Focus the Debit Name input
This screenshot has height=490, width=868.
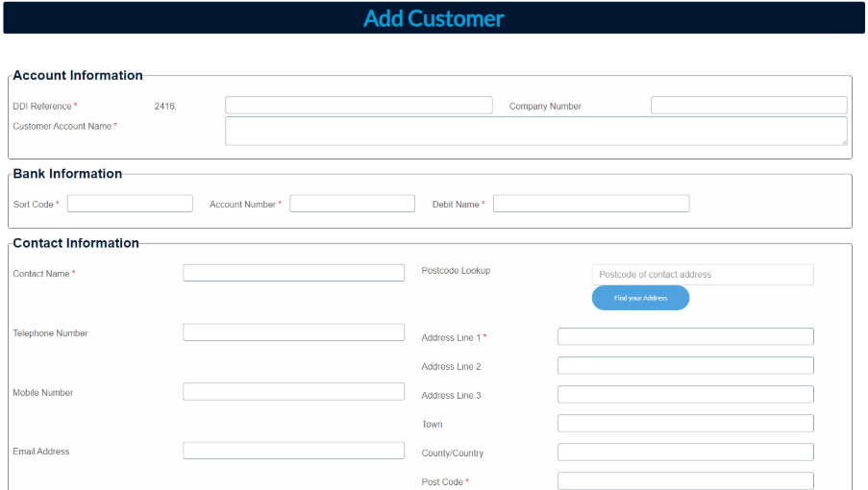point(591,204)
